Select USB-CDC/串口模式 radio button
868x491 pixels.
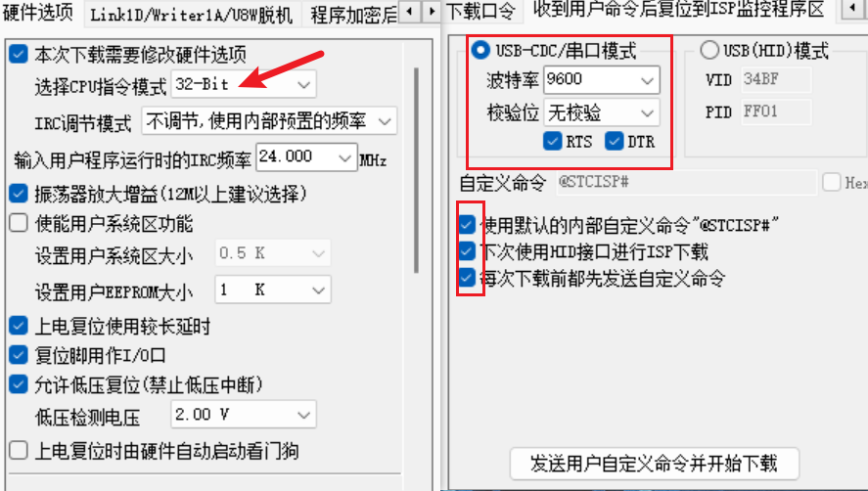coord(480,51)
